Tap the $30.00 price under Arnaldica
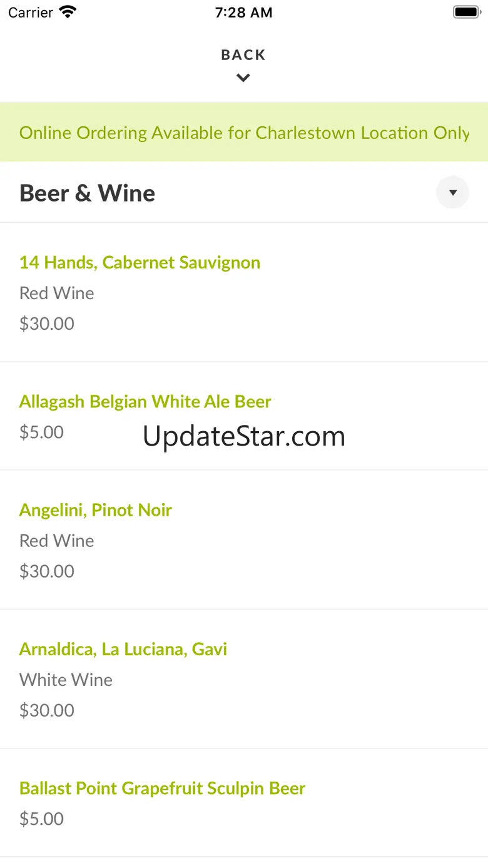 tap(47, 710)
